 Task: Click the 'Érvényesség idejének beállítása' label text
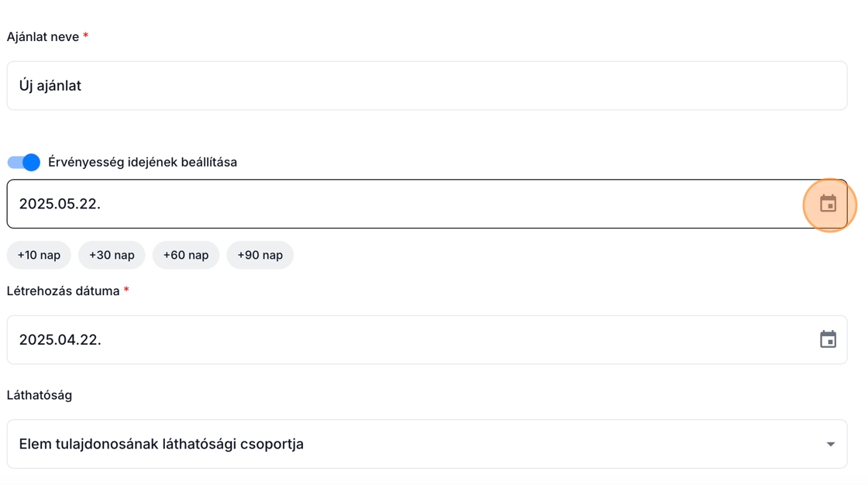coord(143,162)
